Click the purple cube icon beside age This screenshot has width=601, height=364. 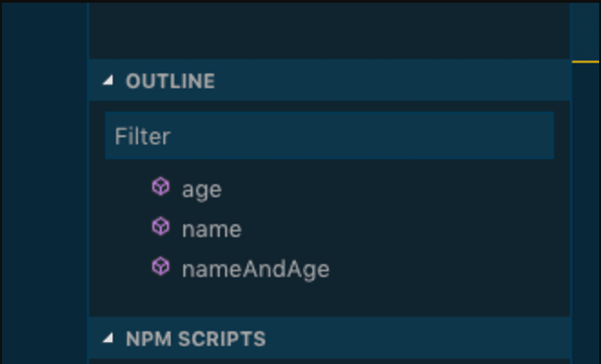(x=161, y=187)
